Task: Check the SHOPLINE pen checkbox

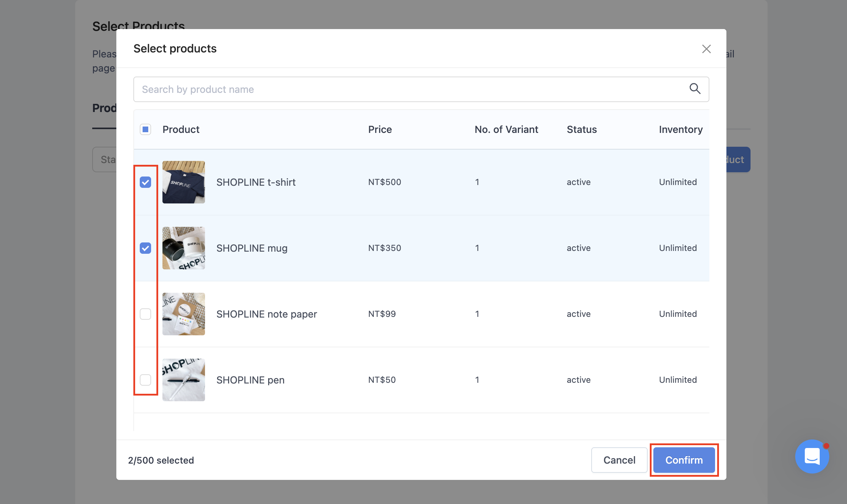Action: coord(145,380)
